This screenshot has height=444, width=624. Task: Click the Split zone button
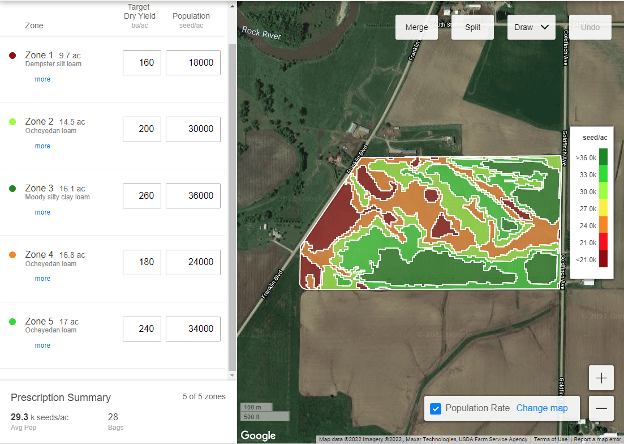click(472, 27)
